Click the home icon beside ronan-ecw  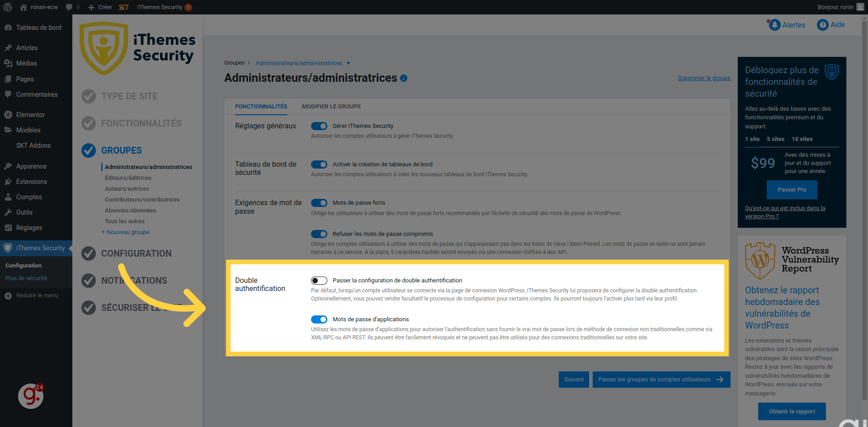click(x=24, y=7)
